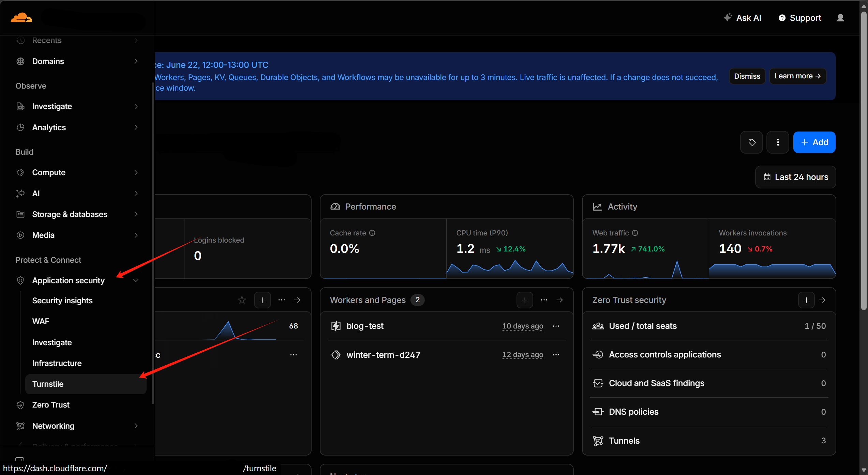Click the blue Add button
This screenshot has height=475, width=868.
pyautogui.click(x=814, y=142)
